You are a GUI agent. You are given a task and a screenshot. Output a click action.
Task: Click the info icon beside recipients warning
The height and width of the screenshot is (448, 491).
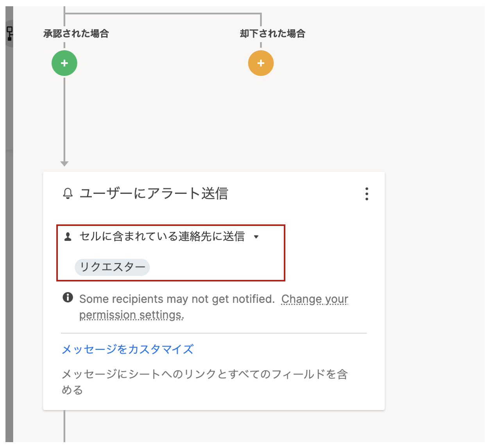(x=68, y=297)
